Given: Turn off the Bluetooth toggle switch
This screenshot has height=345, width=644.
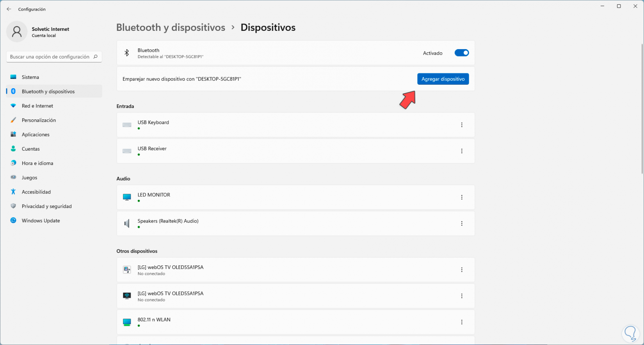Looking at the screenshot, I should (x=461, y=53).
